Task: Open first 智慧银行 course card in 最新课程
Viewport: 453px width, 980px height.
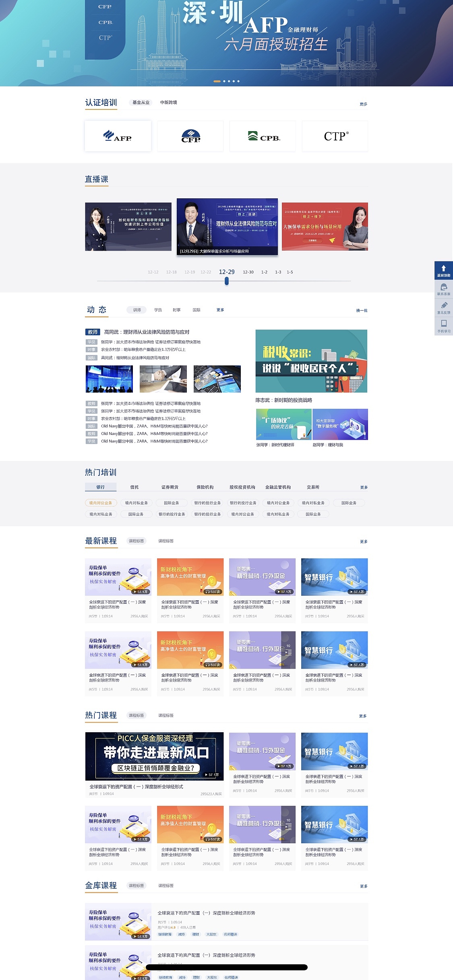Action: click(x=335, y=591)
